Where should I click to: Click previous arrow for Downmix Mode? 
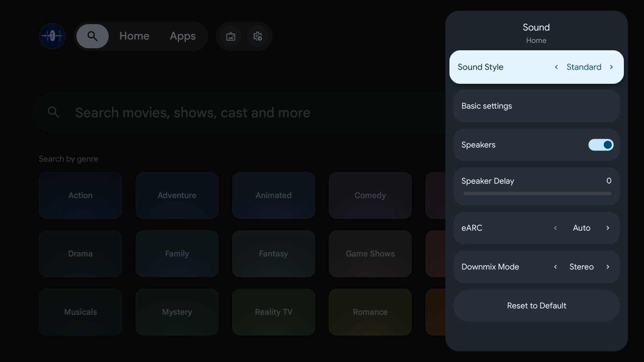coord(555,267)
